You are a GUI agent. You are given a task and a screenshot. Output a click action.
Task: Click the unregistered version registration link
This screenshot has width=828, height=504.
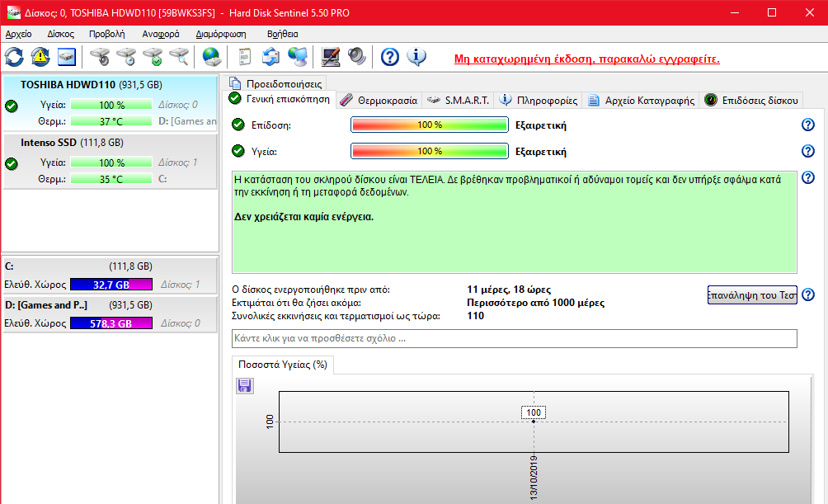pyautogui.click(x=586, y=59)
